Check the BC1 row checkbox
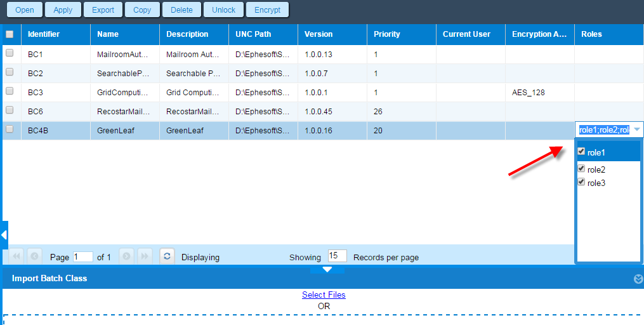The height and width of the screenshot is (325, 644). (x=10, y=53)
